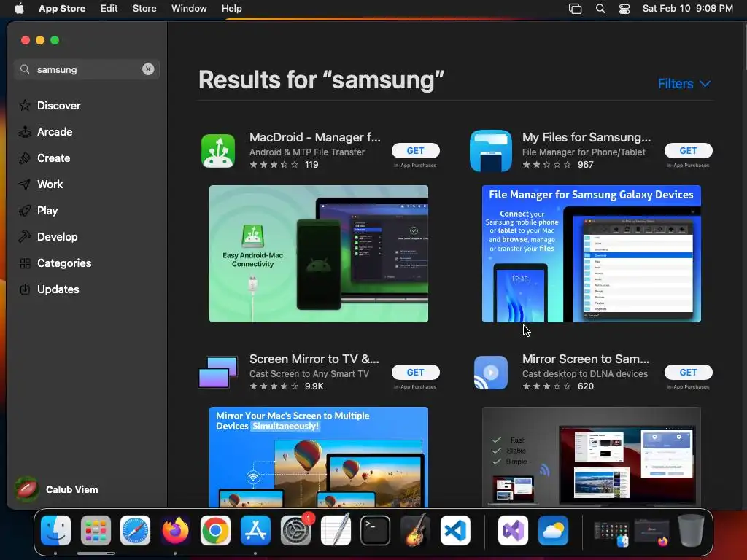Click Calub Viem avatar picture
747x560 pixels.
(27, 489)
